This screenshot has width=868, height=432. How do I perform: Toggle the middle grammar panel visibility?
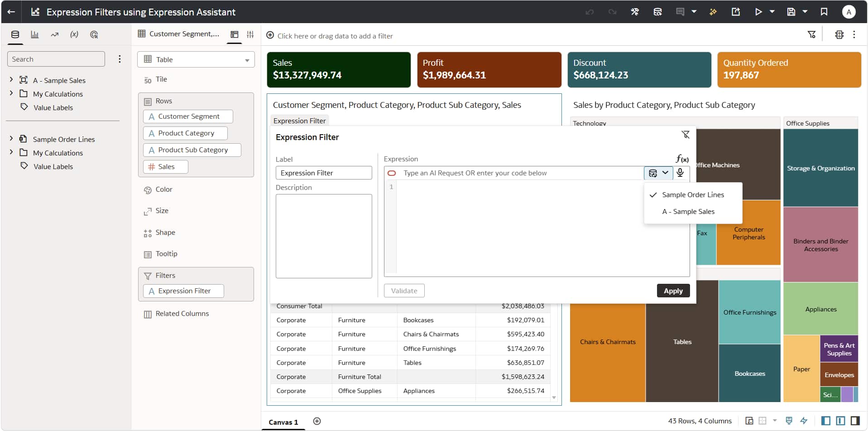point(840,421)
